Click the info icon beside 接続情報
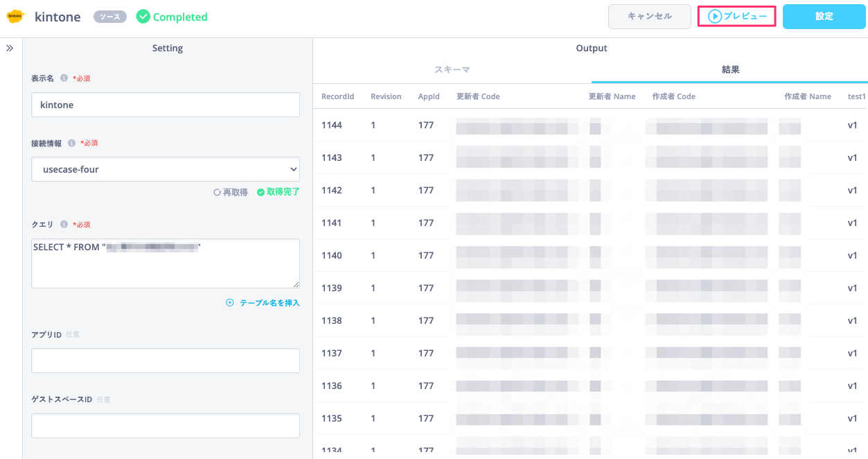 click(71, 144)
